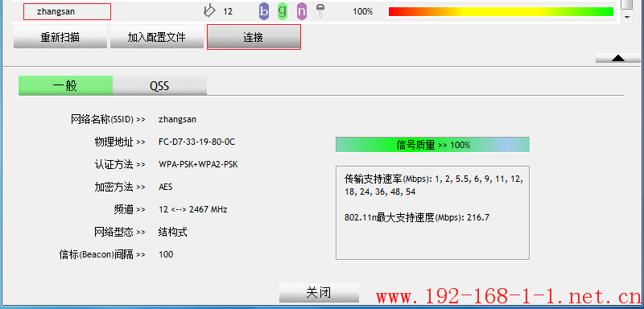The image size is (644, 309).
Task: Click 加入配置文件 add to profile button
Action: coord(157,37)
